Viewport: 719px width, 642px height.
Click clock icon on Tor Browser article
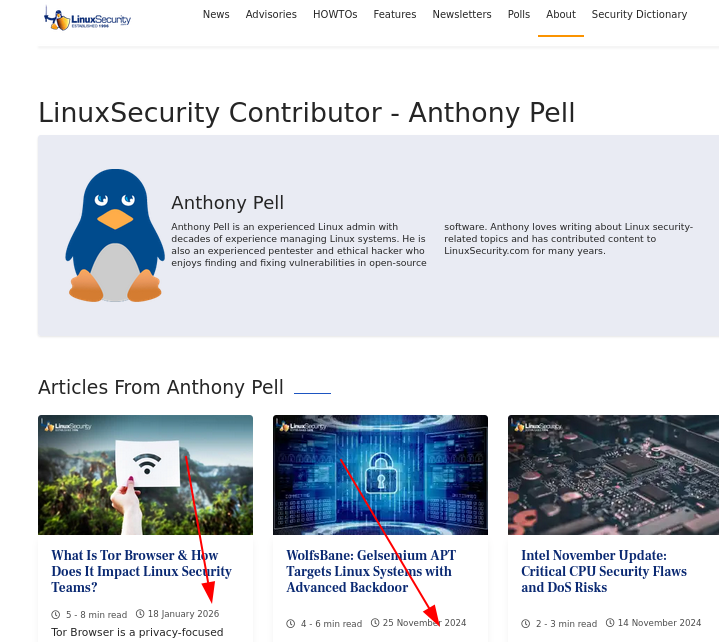[x=56, y=615]
